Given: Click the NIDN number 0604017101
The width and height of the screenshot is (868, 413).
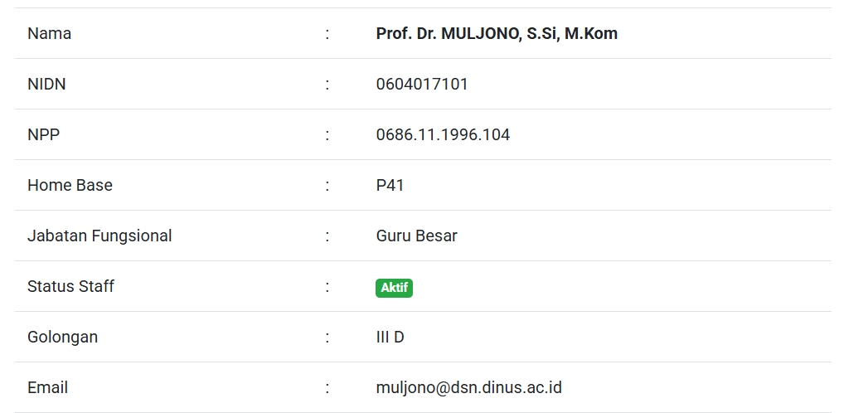Looking at the screenshot, I should coord(422,85).
